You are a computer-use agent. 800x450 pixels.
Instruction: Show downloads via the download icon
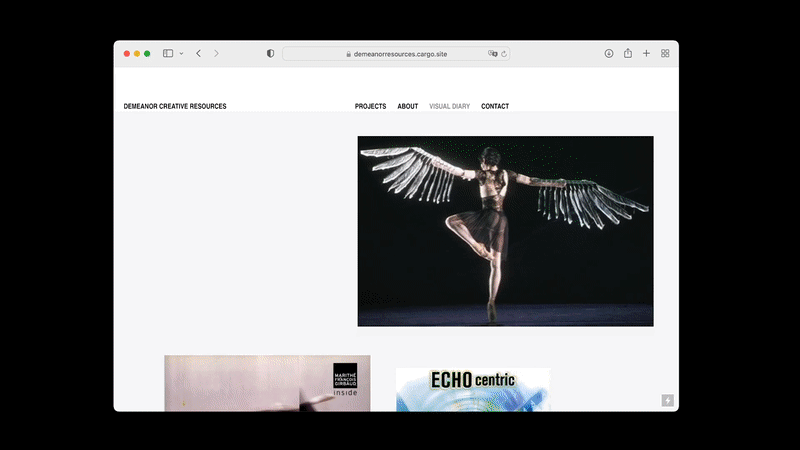[x=609, y=54]
